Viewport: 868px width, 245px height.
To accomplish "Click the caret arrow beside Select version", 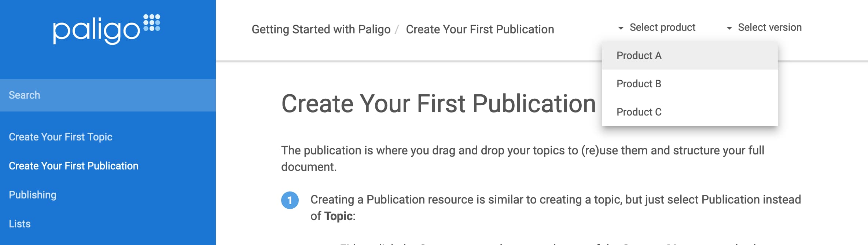I will coord(729,28).
